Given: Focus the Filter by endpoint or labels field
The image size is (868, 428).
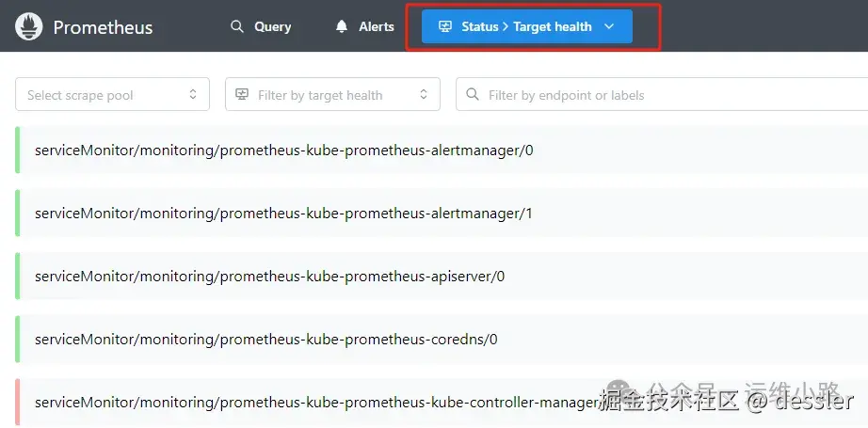Looking at the screenshot, I should point(659,94).
